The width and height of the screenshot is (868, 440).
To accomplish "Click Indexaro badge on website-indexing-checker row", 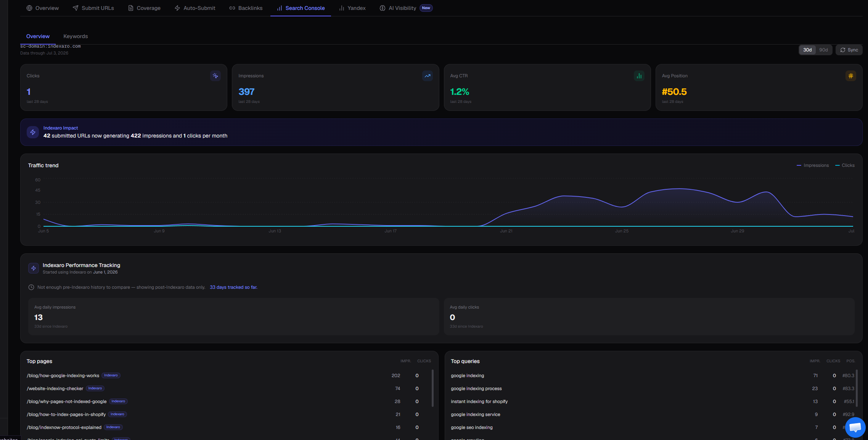I will (x=95, y=388).
